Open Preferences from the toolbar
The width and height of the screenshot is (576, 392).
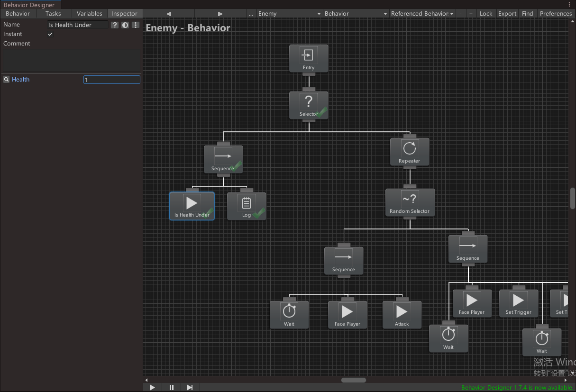556,13
